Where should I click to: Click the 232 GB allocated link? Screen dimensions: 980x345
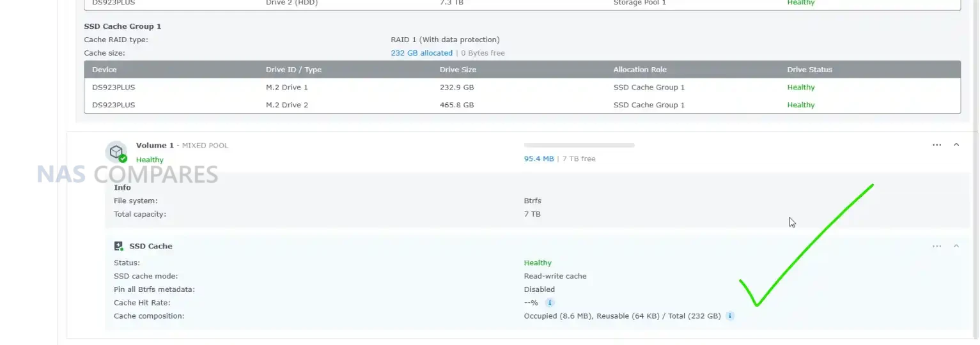[421, 53]
